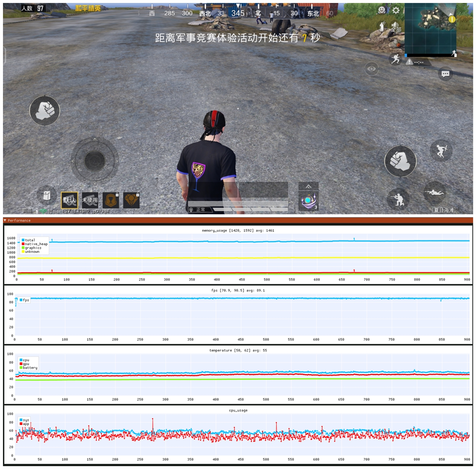Click the player health bar
This screenshot has height=469, width=476.
238,203
